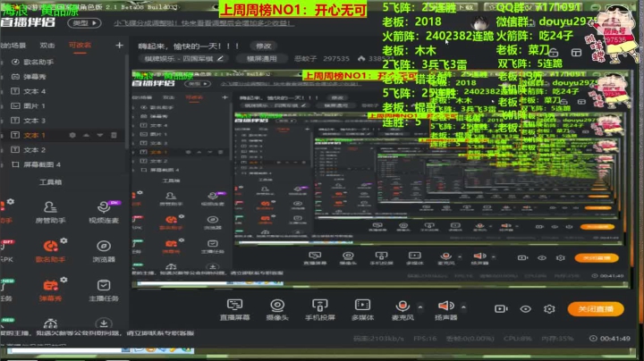Toggle visibility of 歌名助手 source row
This screenshot has width=644, height=361.
[x=15, y=62]
